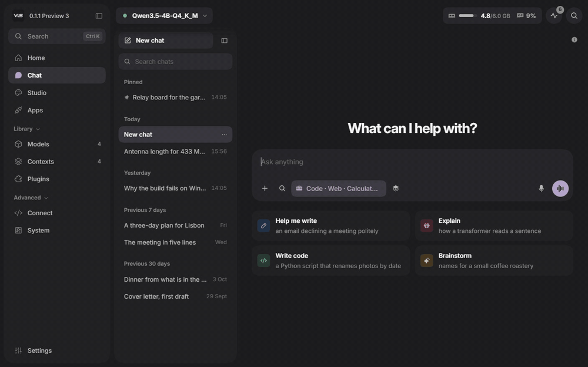Open the Models library
The image size is (588, 367).
(x=57, y=144)
